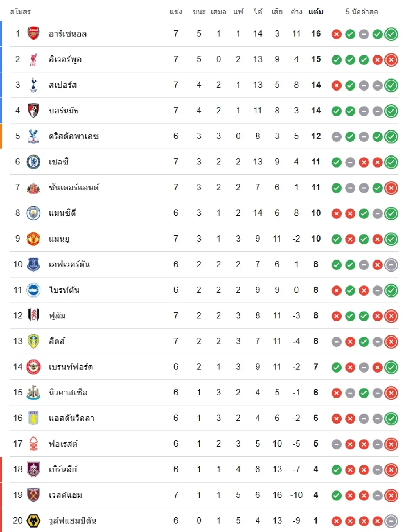Click the Wolves club crest
This screenshot has height=532, width=406.
[33, 520]
